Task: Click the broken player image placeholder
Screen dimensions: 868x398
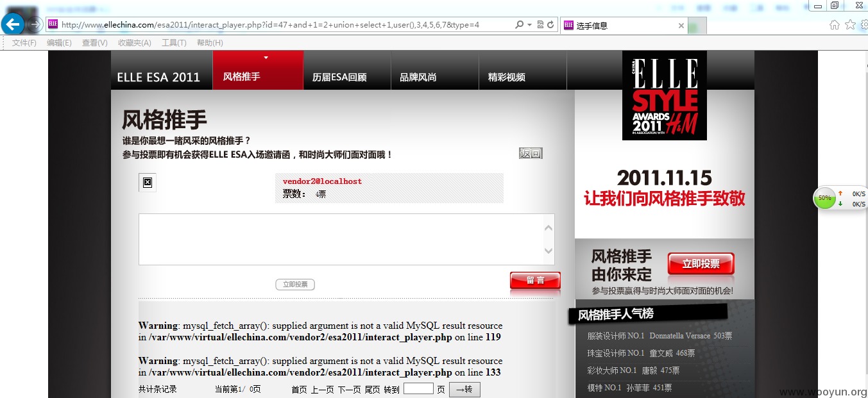Action: (x=147, y=183)
